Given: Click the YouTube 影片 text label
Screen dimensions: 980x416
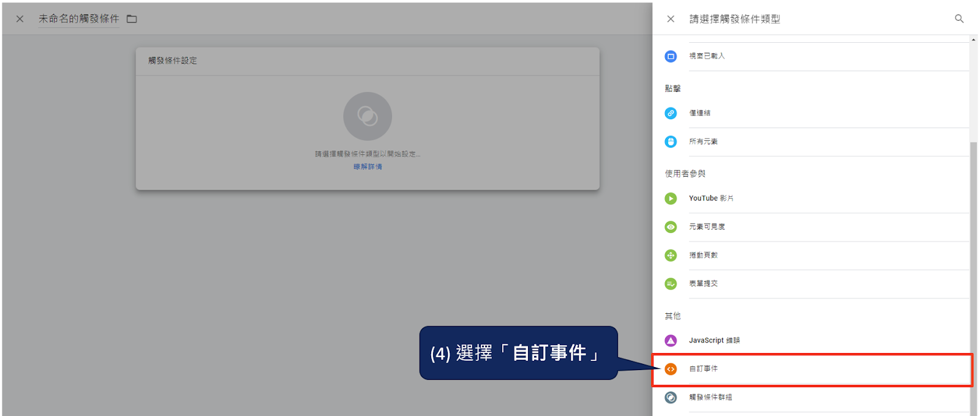Looking at the screenshot, I should (x=711, y=198).
